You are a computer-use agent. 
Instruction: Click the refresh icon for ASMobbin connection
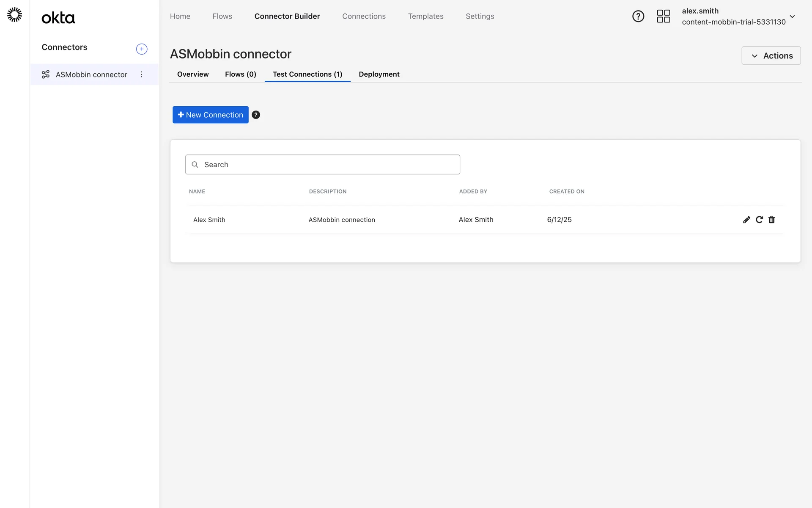[759, 220]
